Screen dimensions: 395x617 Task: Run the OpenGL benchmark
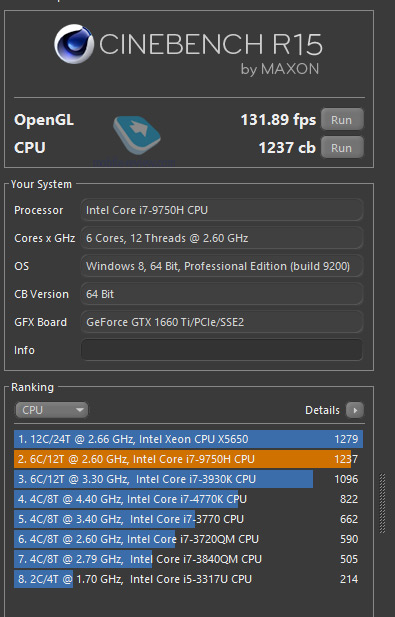pyautogui.click(x=342, y=120)
